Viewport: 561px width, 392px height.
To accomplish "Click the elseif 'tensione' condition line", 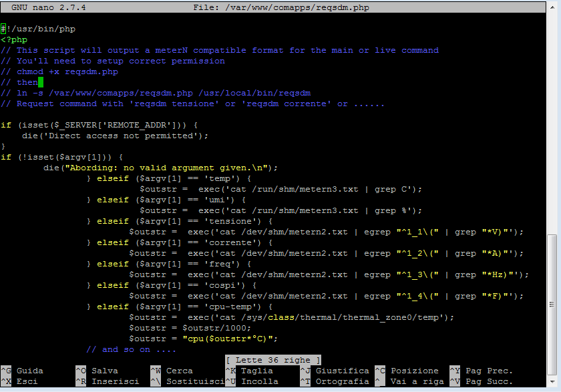I will (x=179, y=222).
